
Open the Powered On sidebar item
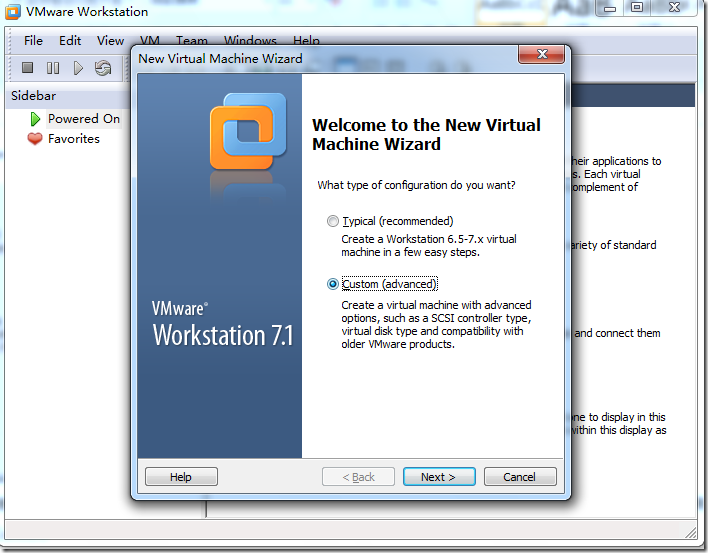[x=84, y=119]
